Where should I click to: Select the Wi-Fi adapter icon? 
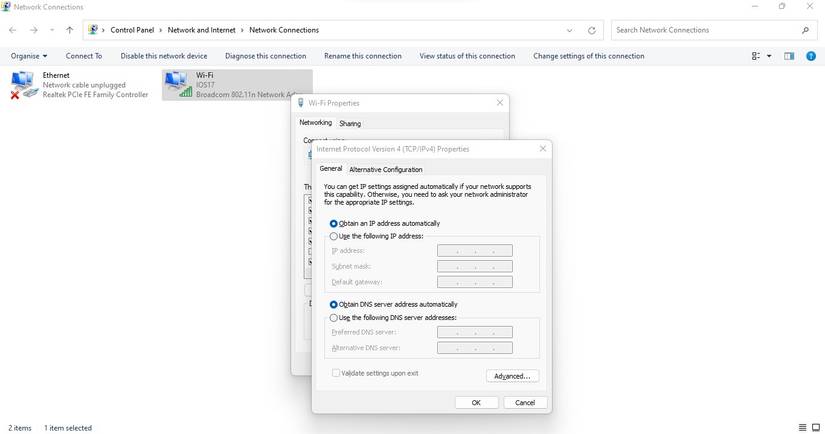pos(178,85)
